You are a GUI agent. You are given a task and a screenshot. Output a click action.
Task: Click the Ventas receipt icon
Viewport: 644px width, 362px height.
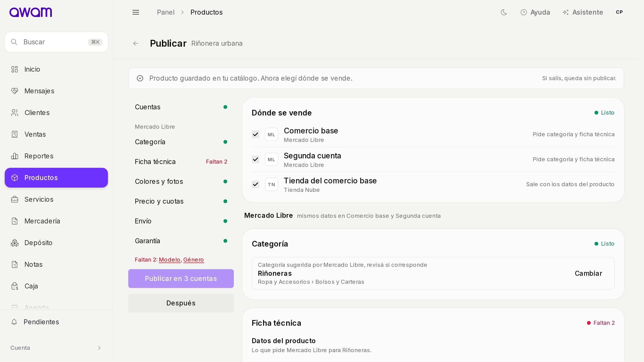pos(15,135)
